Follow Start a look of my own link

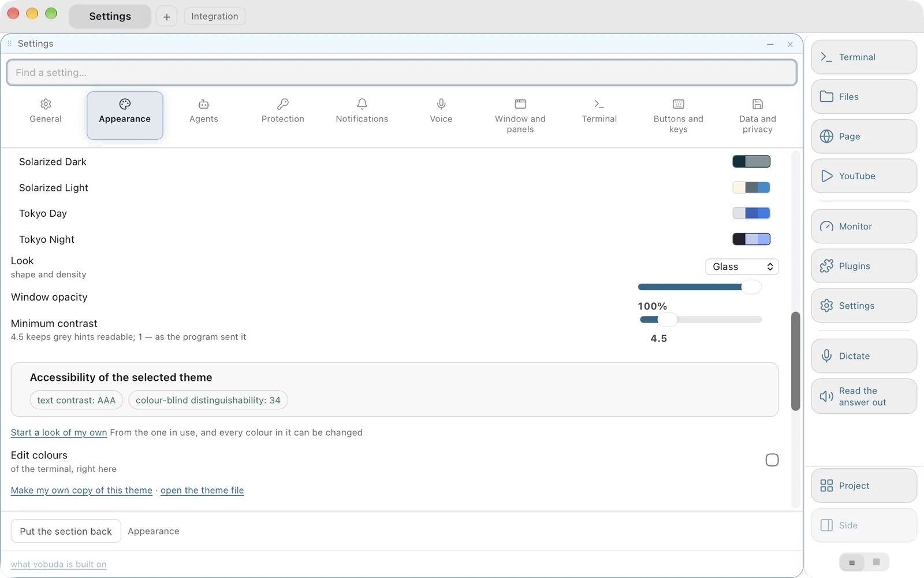[59, 432]
